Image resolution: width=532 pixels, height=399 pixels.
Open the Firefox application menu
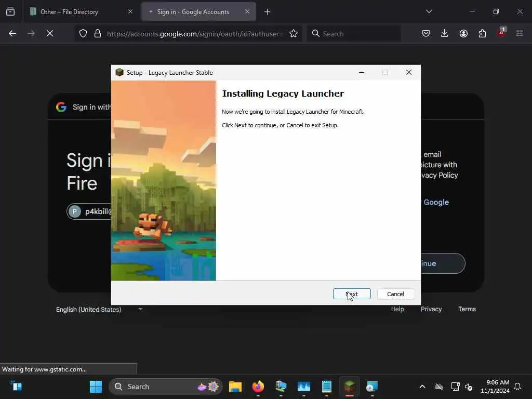pyautogui.click(x=520, y=33)
